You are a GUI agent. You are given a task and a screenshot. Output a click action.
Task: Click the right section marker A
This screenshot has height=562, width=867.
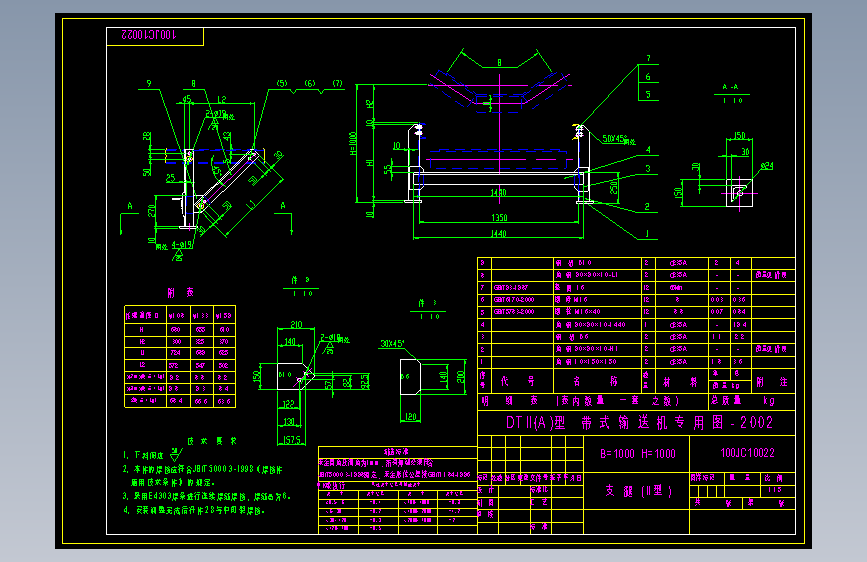click(283, 206)
